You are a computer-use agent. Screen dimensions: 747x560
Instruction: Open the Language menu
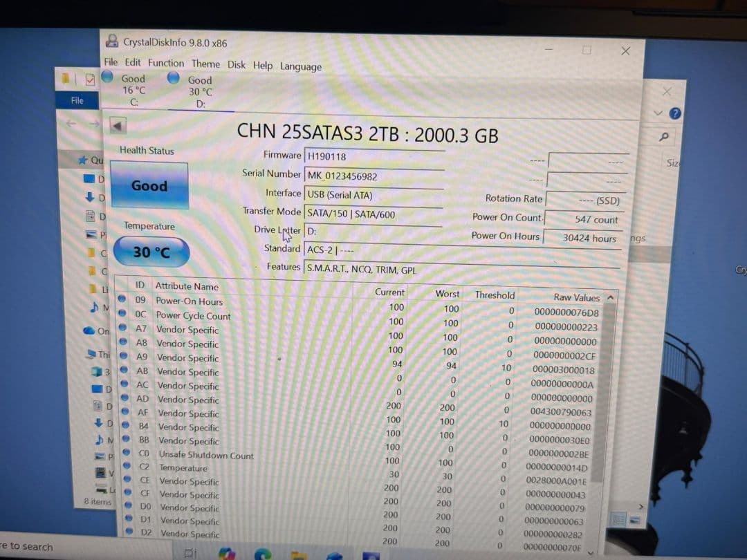(301, 66)
